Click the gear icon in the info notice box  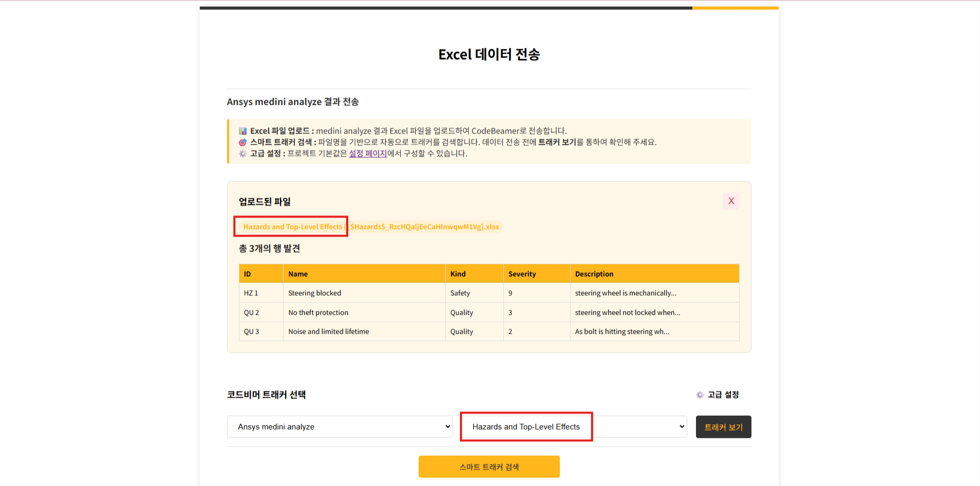pos(242,153)
